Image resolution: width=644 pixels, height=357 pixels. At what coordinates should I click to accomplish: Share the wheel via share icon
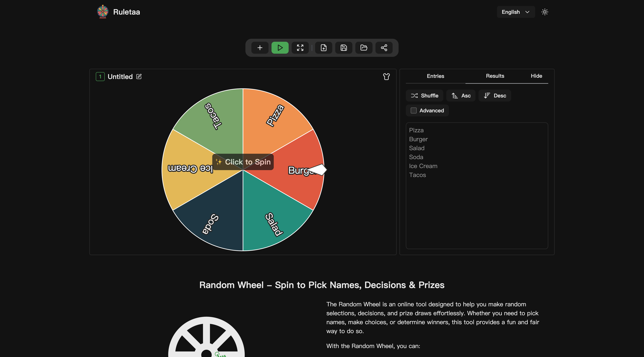pos(384,48)
